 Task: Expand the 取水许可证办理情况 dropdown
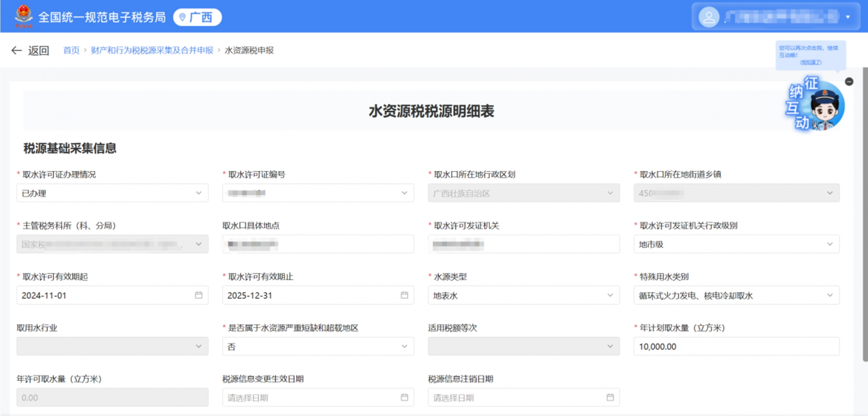tap(198, 193)
